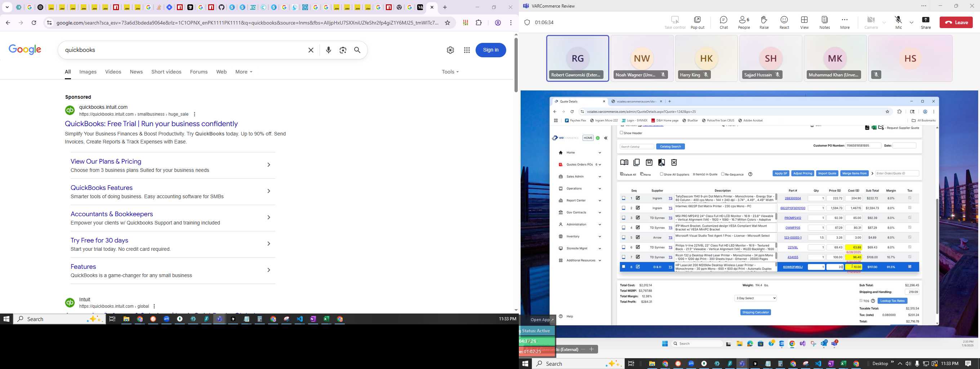The image size is (980, 369).
Task: Switch to the News search tab
Action: (136, 72)
